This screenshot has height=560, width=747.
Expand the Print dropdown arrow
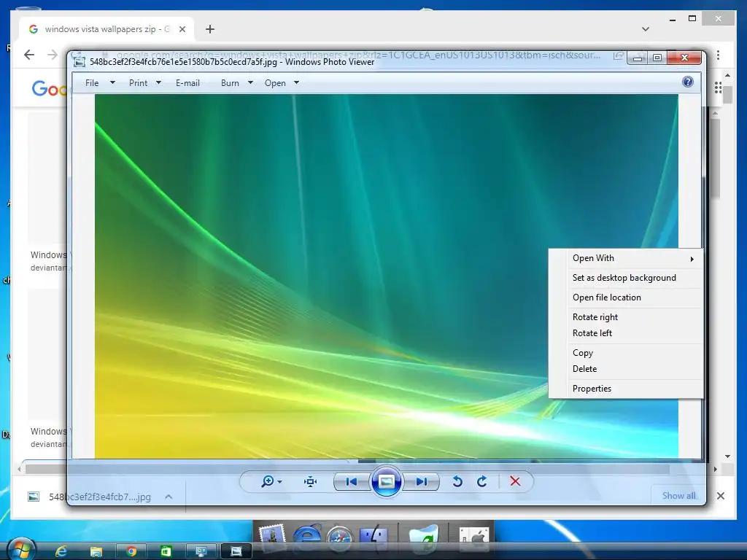(158, 82)
